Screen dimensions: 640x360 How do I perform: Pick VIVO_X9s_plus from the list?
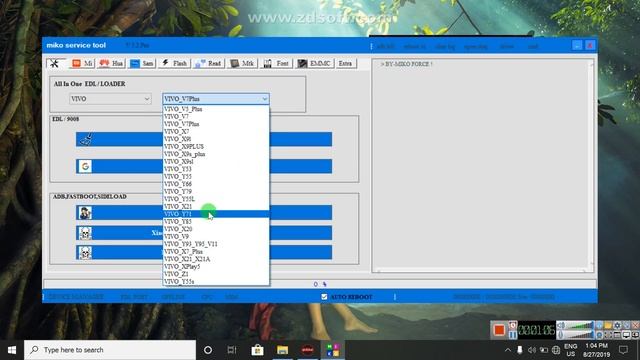[x=216, y=154]
